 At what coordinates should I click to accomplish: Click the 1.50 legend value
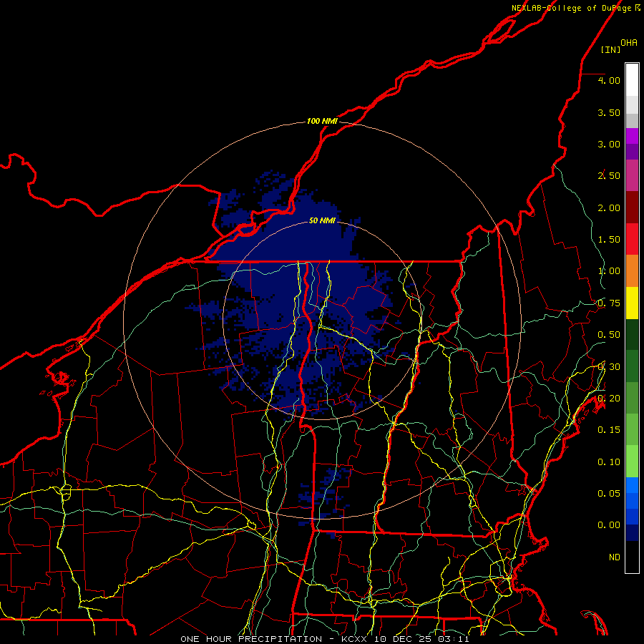point(609,240)
